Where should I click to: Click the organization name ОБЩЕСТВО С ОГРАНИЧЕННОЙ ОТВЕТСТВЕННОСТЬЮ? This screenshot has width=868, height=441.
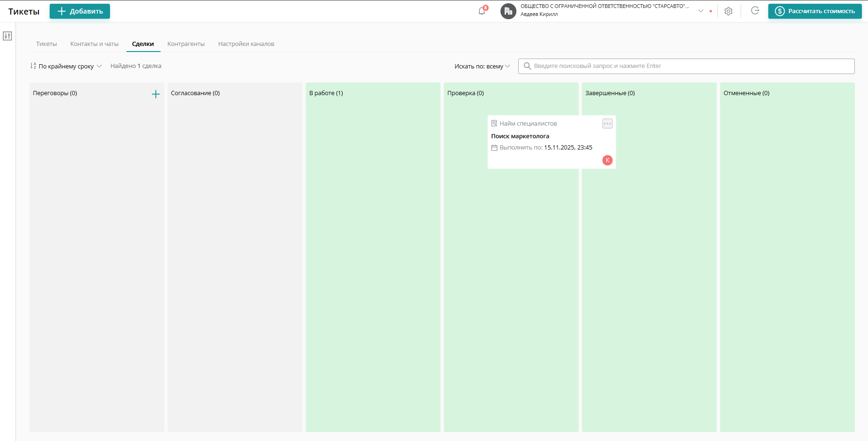coord(605,6)
